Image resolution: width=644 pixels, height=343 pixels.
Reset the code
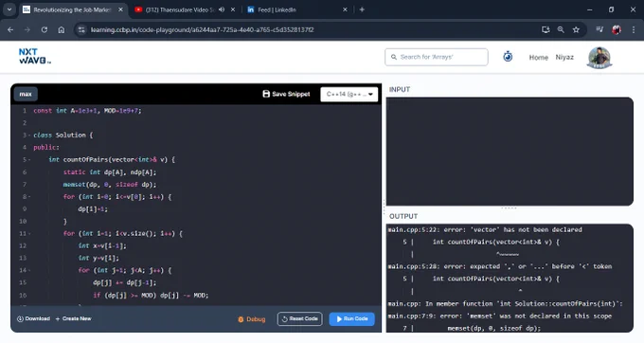[x=300, y=318]
